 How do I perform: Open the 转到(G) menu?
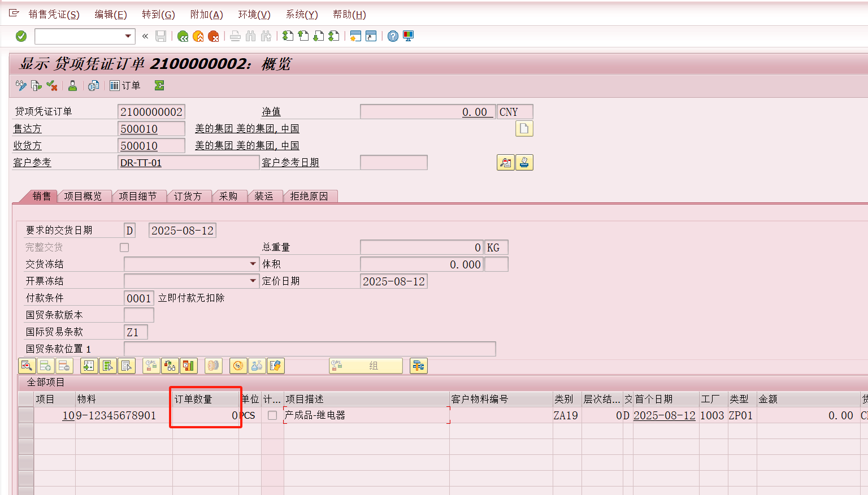click(x=158, y=14)
